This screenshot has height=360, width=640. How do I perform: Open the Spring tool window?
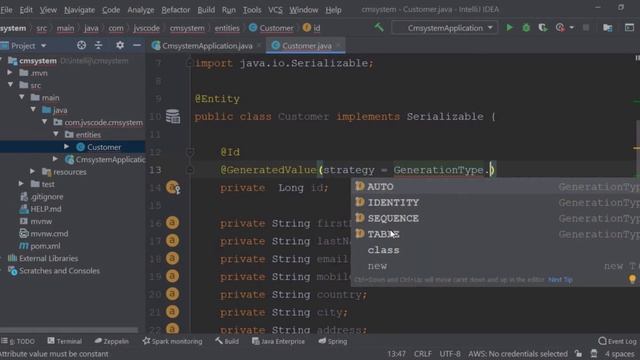point(333,341)
